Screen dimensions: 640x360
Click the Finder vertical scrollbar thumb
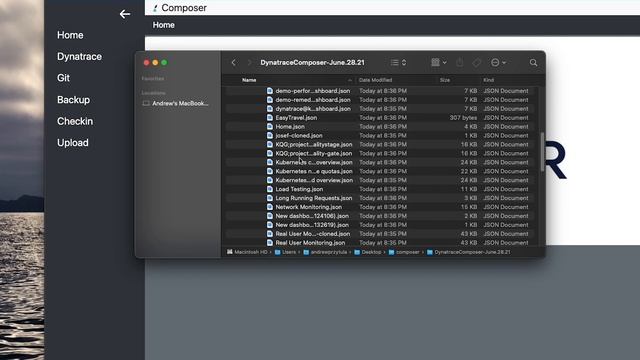542,152
